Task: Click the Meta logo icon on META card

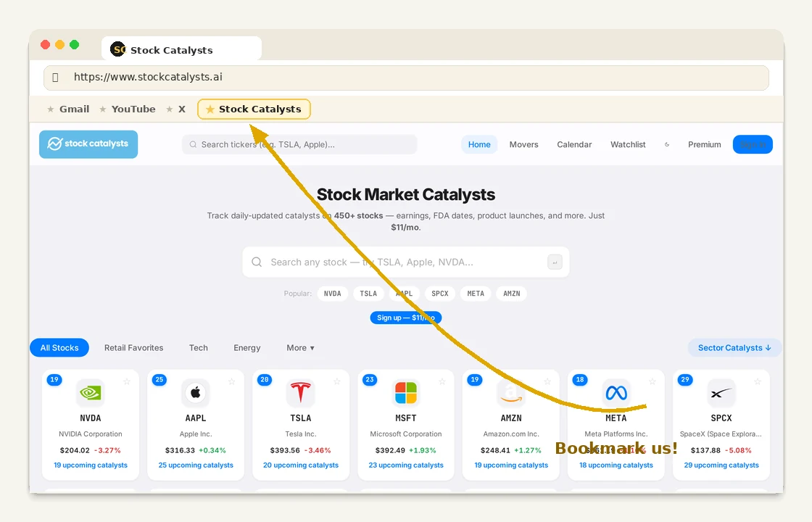Action: 616,393
